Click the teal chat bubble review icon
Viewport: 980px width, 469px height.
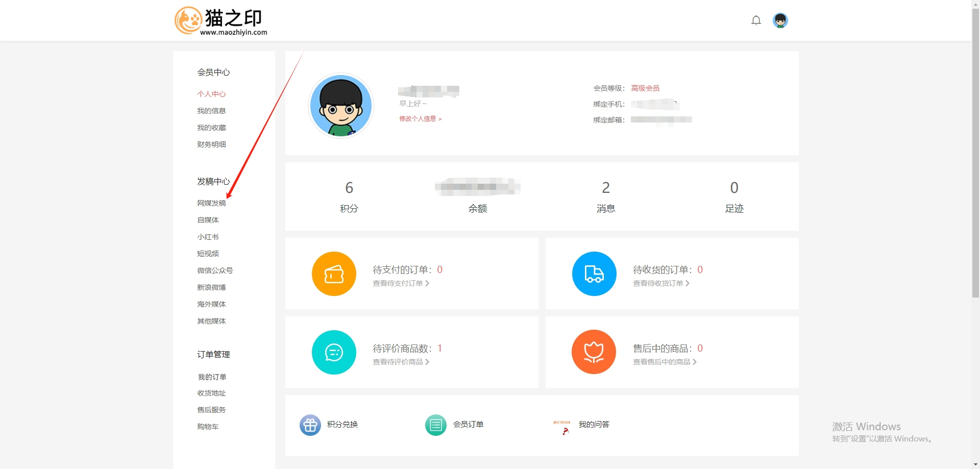(334, 352)
